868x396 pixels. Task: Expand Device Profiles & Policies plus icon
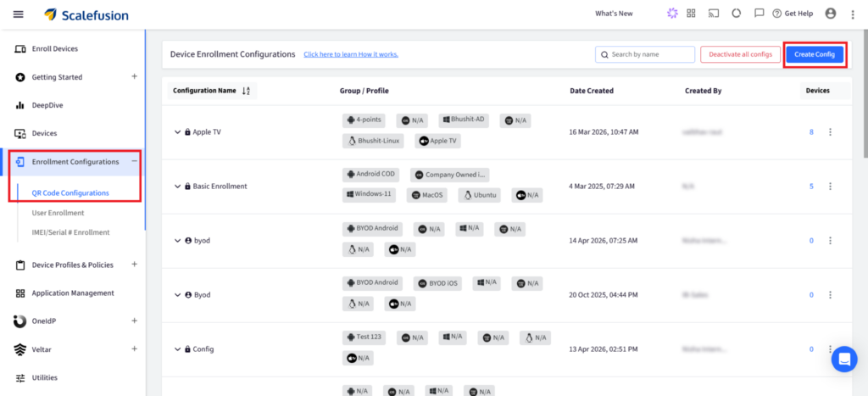click(134, 265)
